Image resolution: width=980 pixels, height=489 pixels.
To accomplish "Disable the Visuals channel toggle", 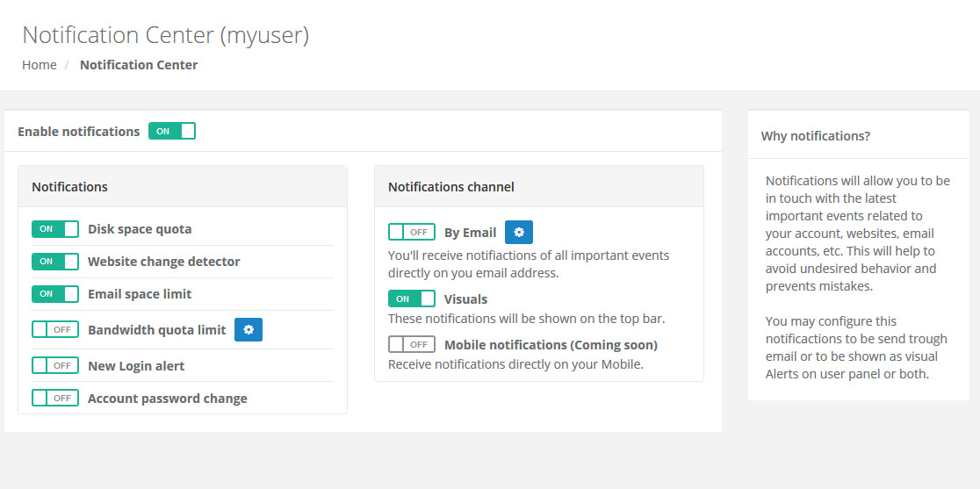I will [x=411, y=299].
